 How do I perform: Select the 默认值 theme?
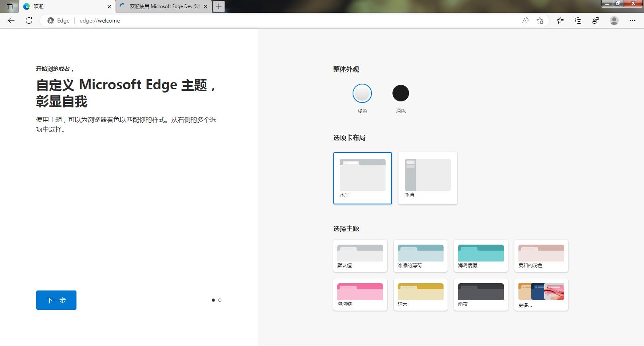point(360,256)
